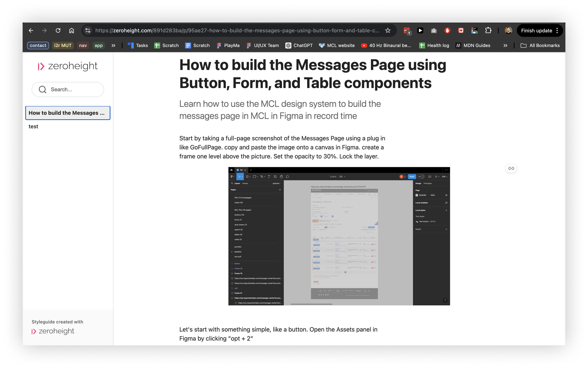Show overflow bookmarks before All Bookmarks
This screenshot has width=588, height=368.
click(x=505, y=46)
